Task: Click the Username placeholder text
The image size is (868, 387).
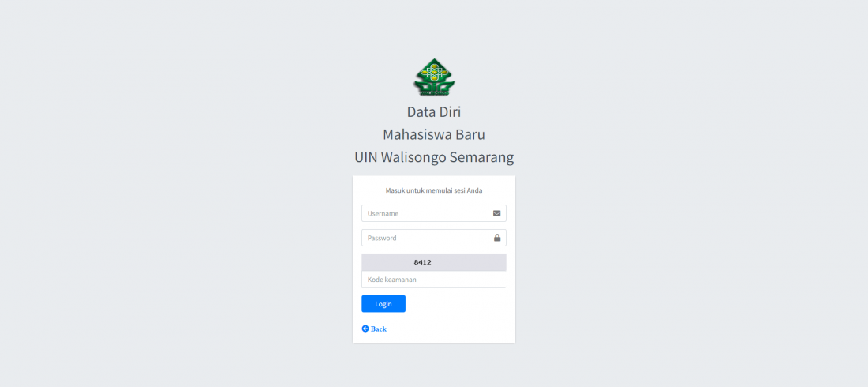Action: click(383, 213)
